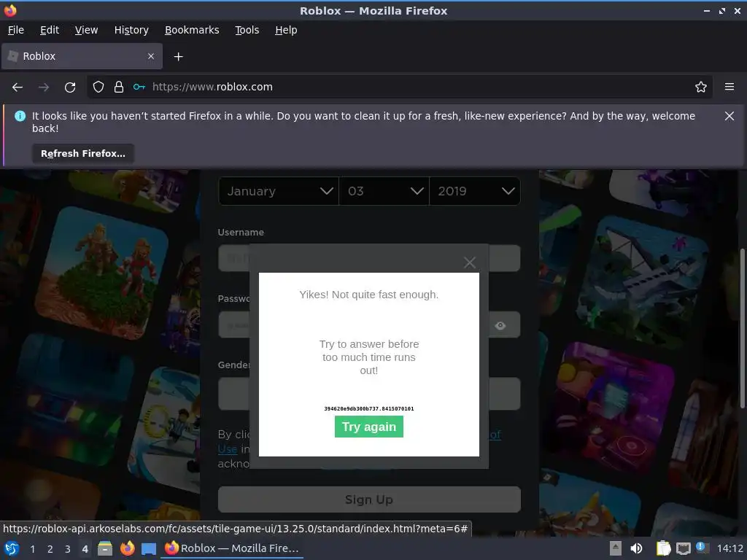Open a new tab with plus button
Image resolution: width=747 pixels, height=560 pixels.
coord(178,57)
